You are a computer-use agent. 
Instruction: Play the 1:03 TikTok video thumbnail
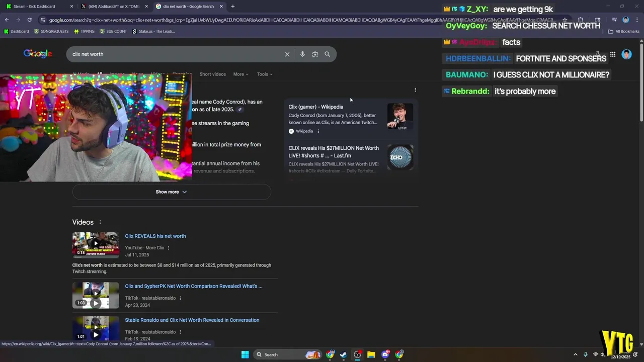coord(96,295)
